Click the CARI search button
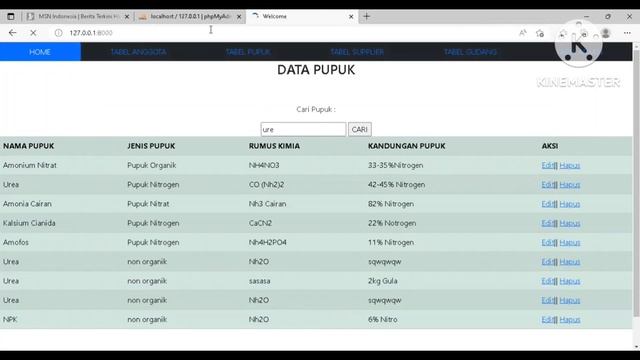This screenshot has width=640, height=360. (x=360, y=129)
